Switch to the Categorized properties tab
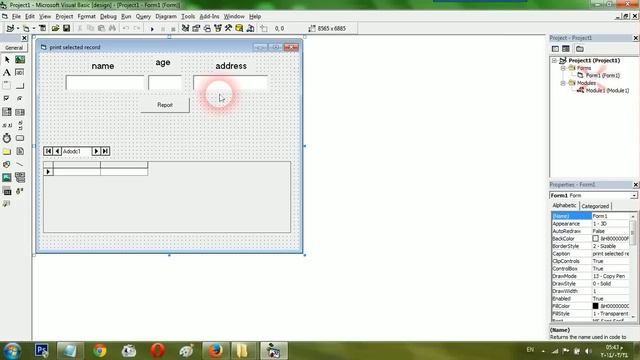 (x=595, y=206)
